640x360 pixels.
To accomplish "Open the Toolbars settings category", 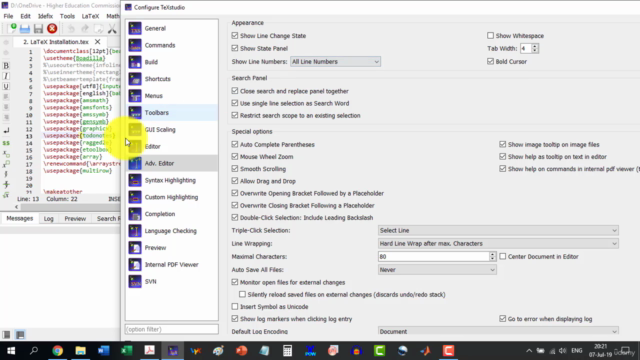I will click(x=171, y=113).
